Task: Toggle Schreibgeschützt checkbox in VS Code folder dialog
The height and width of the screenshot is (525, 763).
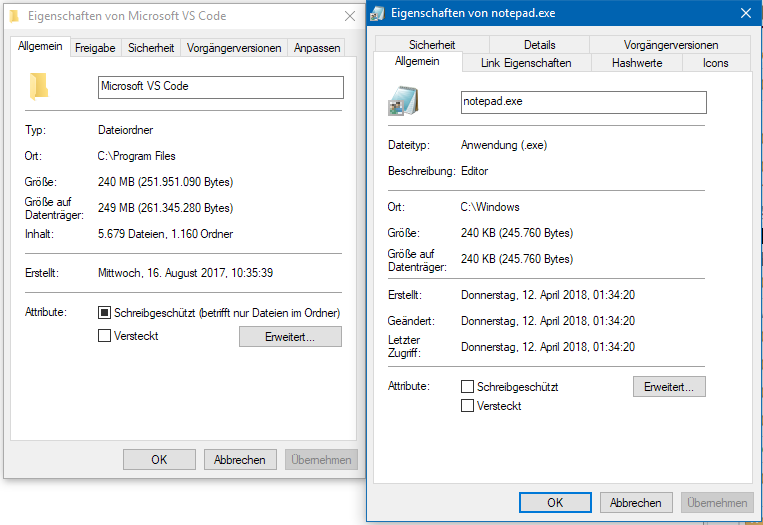Action: pyautogui.click(x=105, y=313)
